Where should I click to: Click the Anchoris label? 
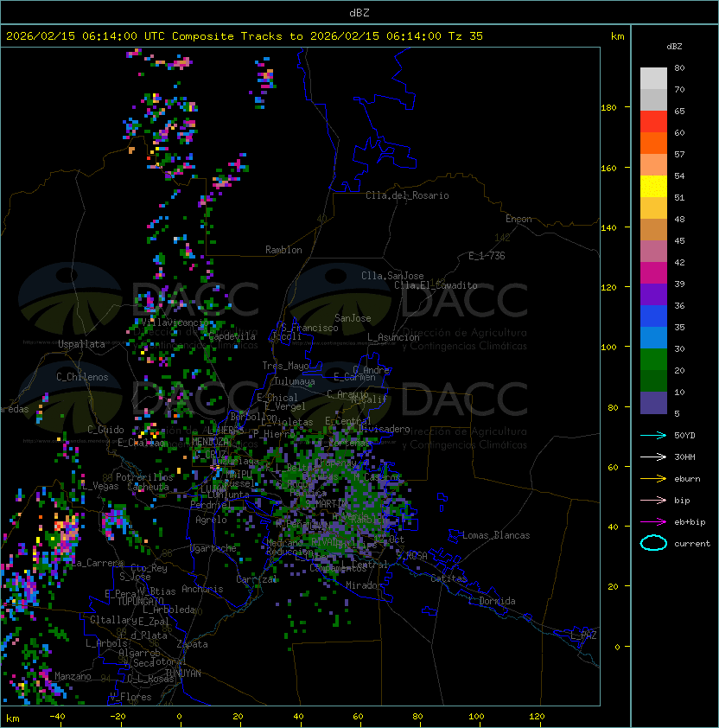202,589
